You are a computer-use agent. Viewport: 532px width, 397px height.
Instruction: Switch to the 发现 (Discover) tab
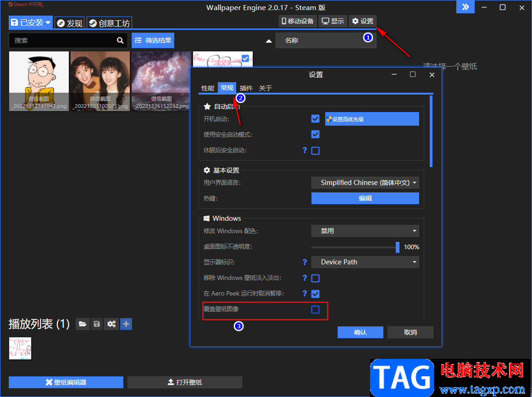click(x=70, y=23)
